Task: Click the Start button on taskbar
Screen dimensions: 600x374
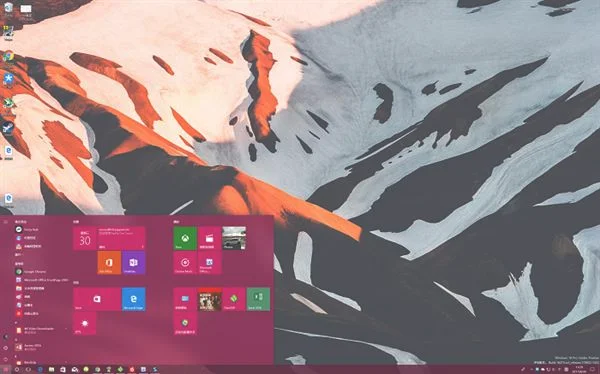Action: tap(5, 369)
